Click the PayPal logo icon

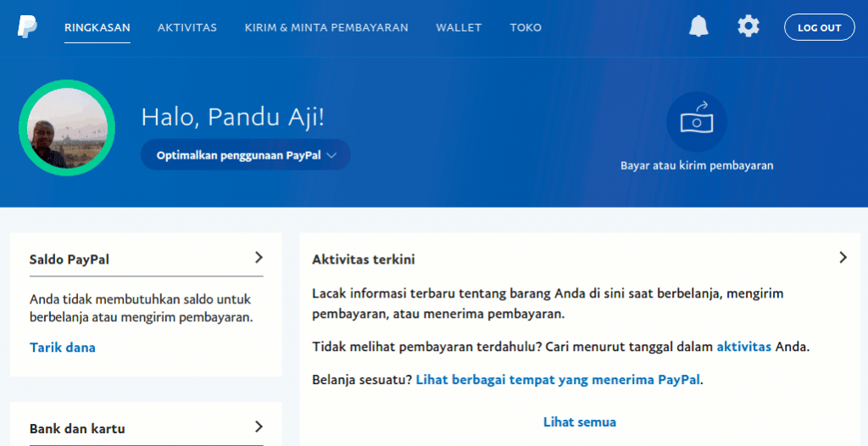[x=27, y=26]
